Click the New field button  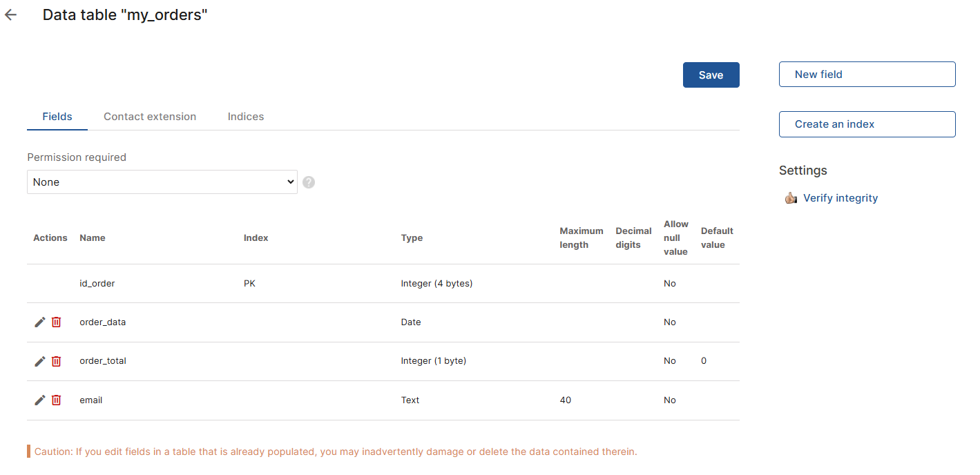coord(867,74)
